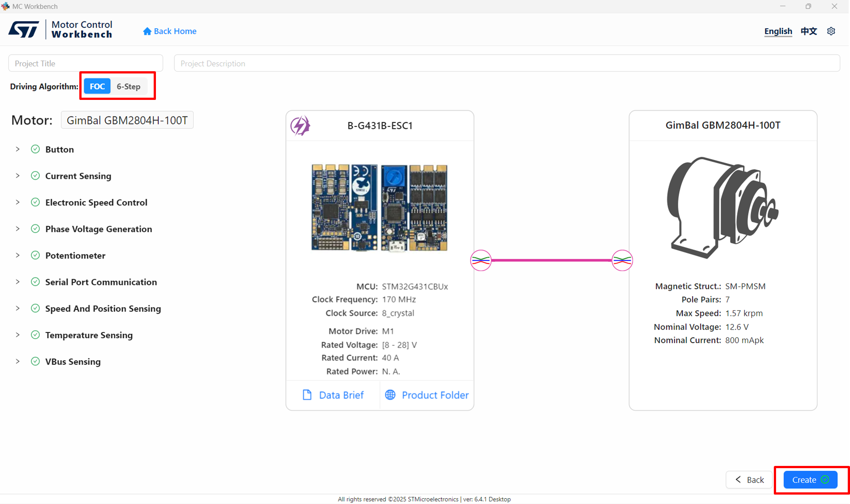Select the FOC driving algorithm
Image resolution: width=850 pixels, height=504 pixels.
click(x=97, y=86)
